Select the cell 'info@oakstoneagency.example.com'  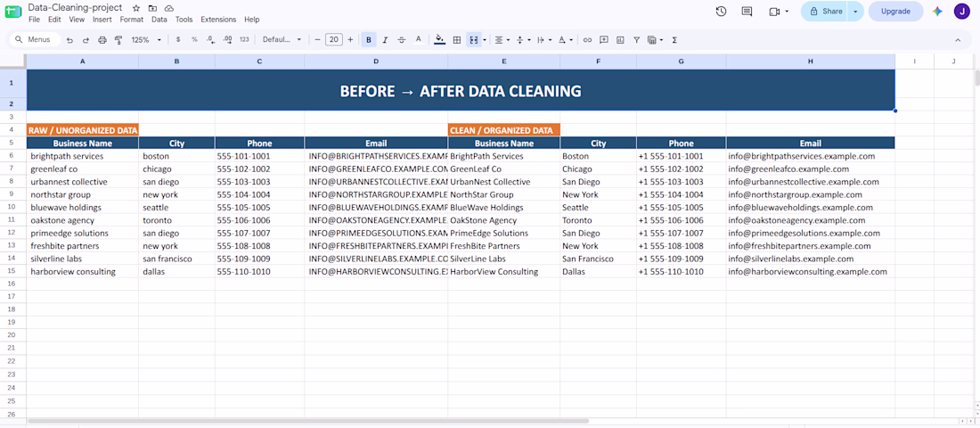[x=810, y=220]
